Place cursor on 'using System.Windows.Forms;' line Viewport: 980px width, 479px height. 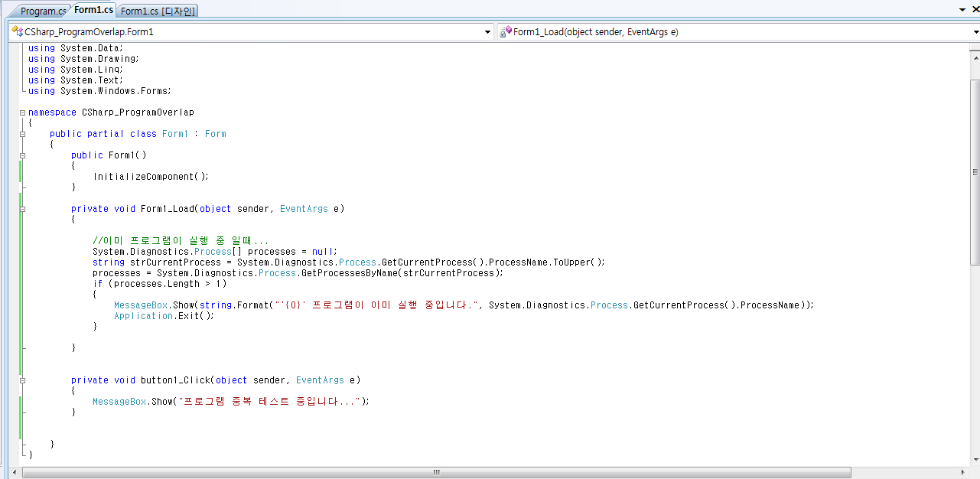click(x=99, y=91)
